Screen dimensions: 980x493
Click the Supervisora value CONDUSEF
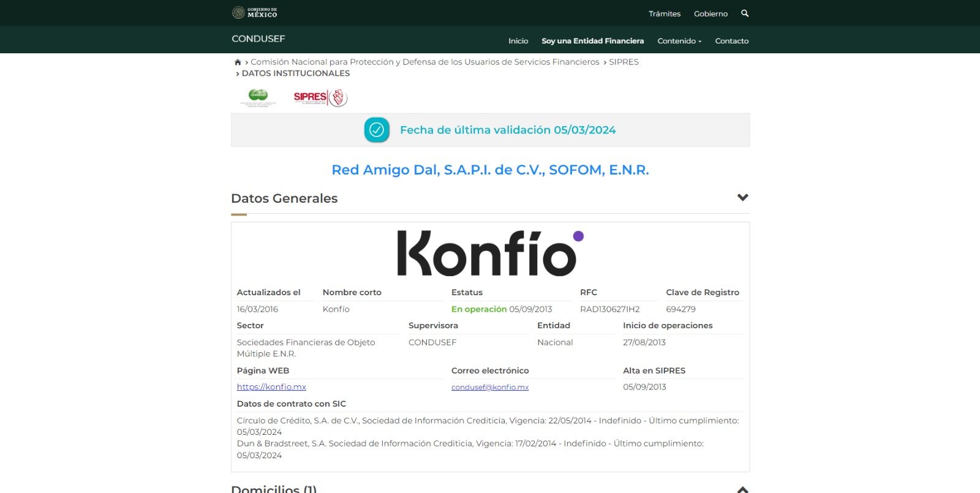click(x=432, y=342)
